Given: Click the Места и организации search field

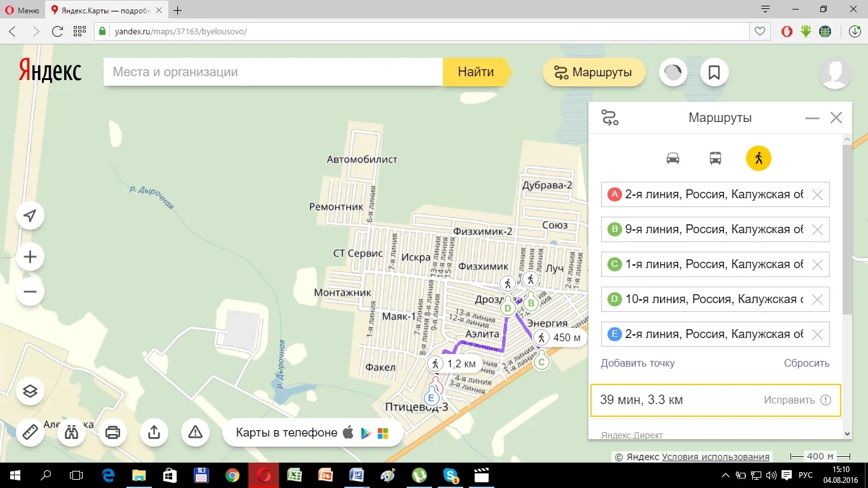Looking at the screenshot, I should click(x=273, y=72).
